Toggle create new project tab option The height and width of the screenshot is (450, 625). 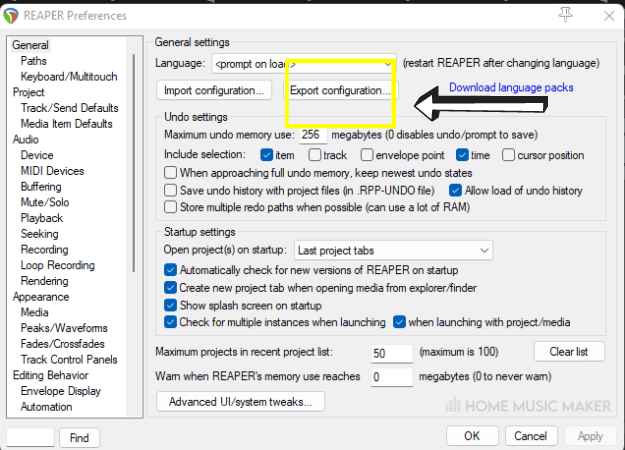click(170, 287)
